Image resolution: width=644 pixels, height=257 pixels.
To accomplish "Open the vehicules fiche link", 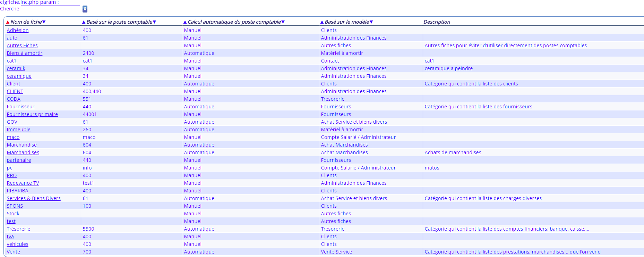I will tap(18, 244).
